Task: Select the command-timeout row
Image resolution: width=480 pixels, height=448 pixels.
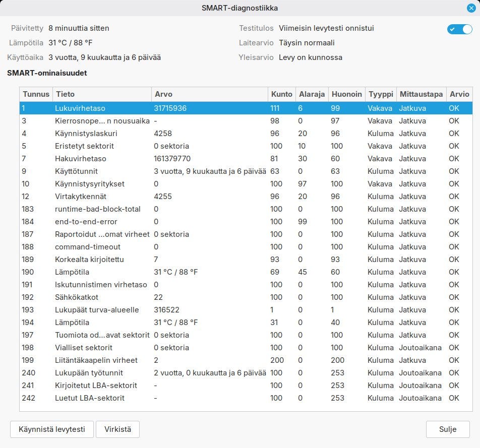Action: (x=246, y=246)
